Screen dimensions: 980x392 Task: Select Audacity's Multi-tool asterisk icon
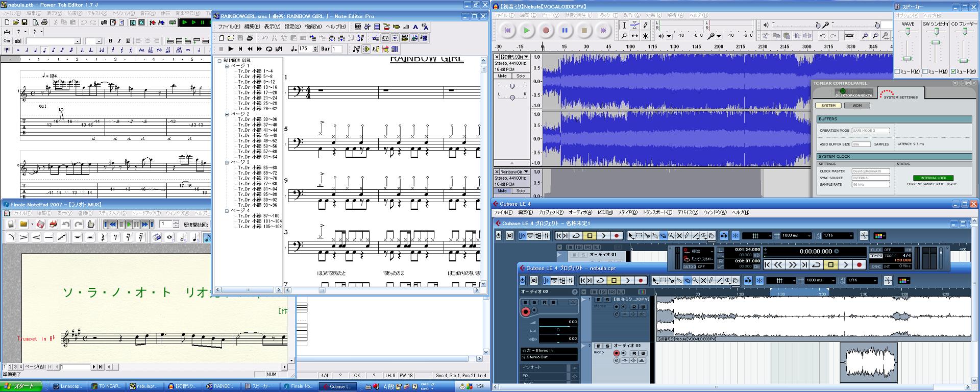click(x=645, y=36)
